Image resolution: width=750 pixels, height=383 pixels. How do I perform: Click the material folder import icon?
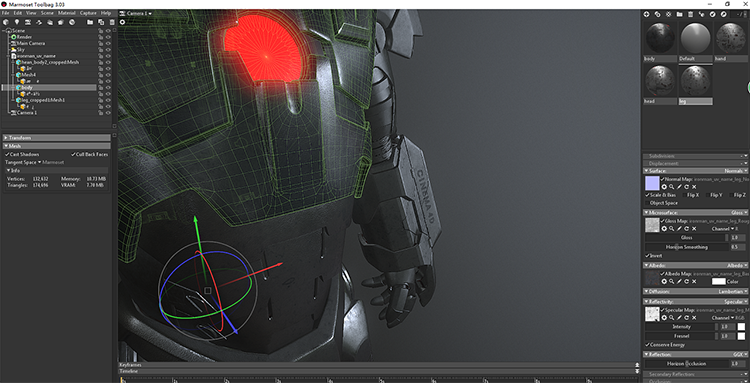coord(679,14)
